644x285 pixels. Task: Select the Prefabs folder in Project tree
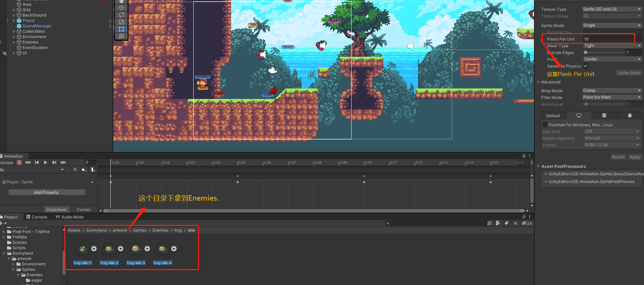pyautogui.click(x=20, y=237)
